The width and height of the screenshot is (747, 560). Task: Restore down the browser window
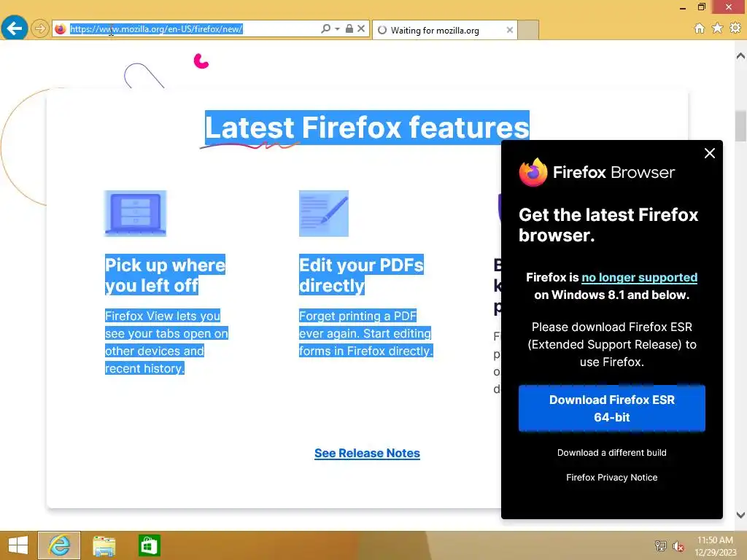[701, 7]
